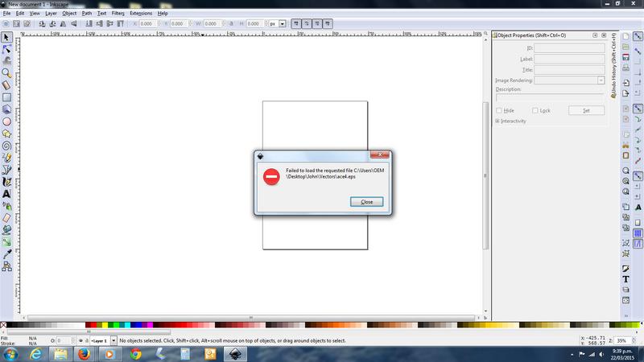Open the Layer 1 layer dropdown
644x362 pixels.
[114, 340]
